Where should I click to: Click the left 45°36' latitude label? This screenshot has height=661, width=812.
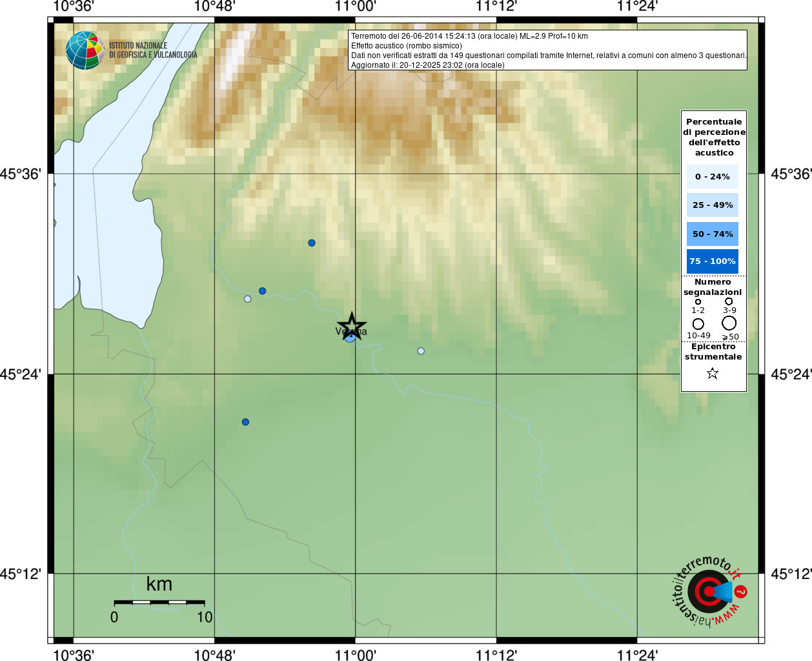click(x=21, y=174)
